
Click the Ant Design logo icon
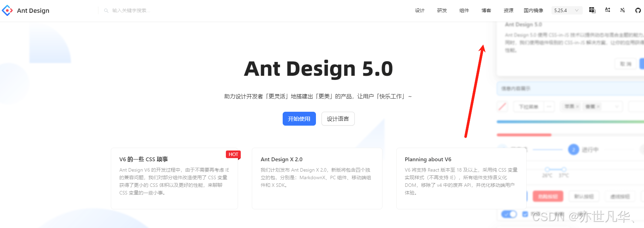tap(7, 10)
